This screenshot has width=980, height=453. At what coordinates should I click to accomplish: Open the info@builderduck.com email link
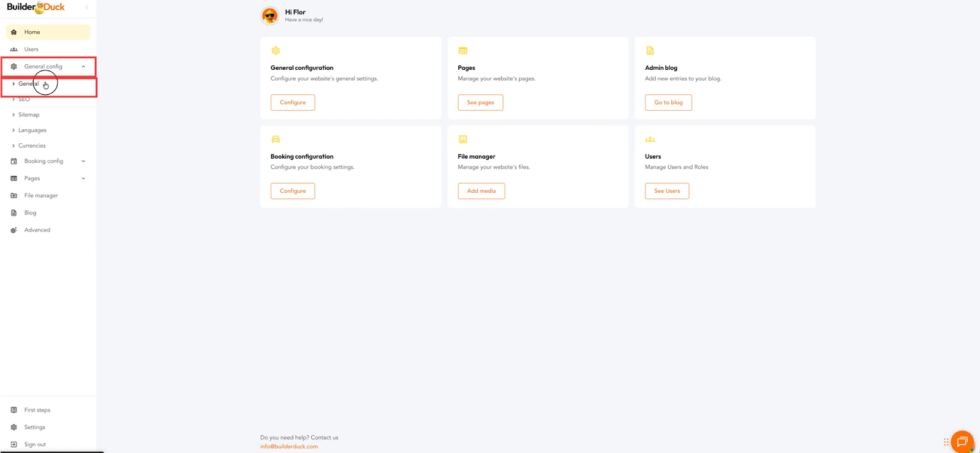(x=288, y=446)
